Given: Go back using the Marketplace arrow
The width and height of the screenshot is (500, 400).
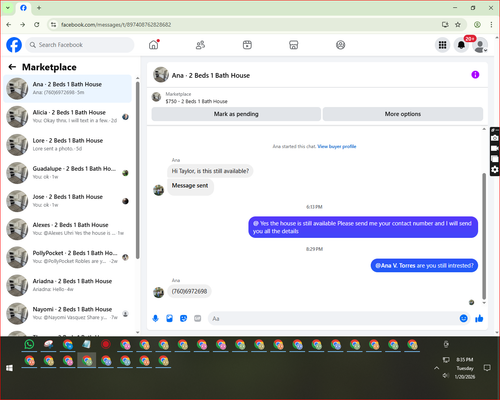Looking at the screenshot, I should point(12,67).
